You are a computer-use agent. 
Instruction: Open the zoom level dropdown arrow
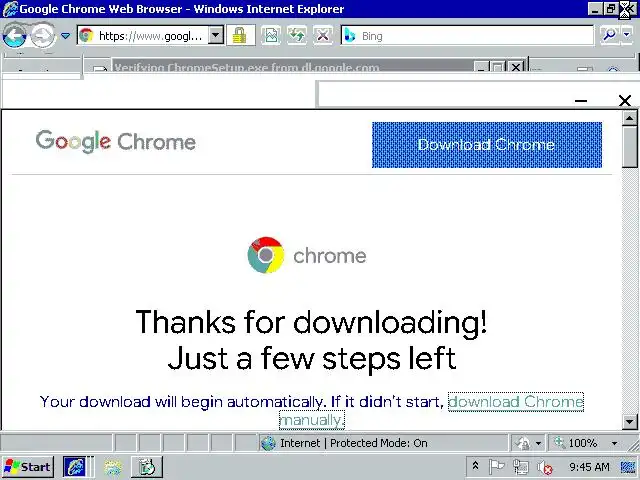(x=614, y=443)
